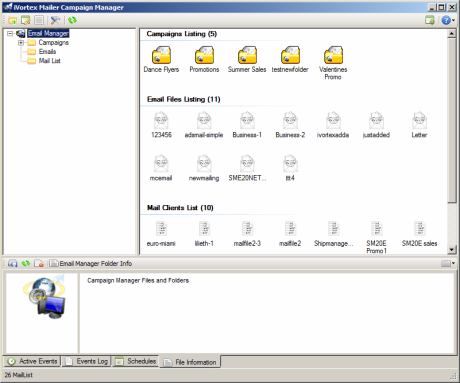Select the euro-miami mail list file
The height and width of the screenshot is (383, 460).
click(x=161, y=234)
